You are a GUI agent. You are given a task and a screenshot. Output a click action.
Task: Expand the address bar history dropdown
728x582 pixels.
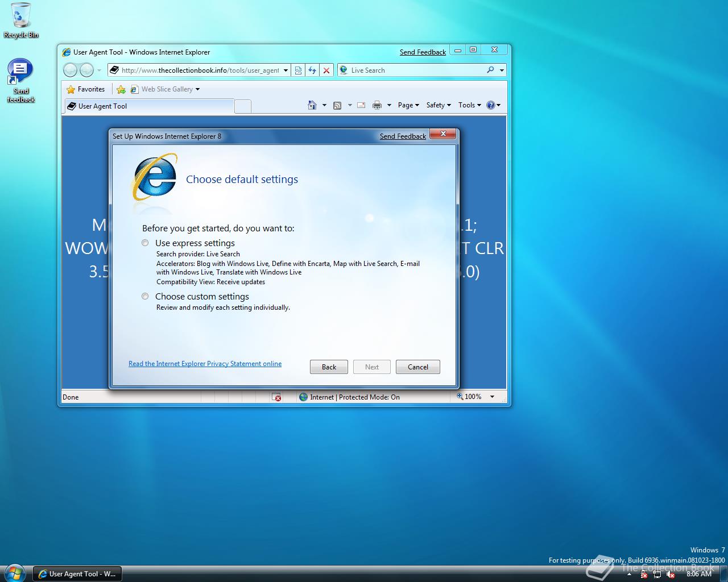[286, 70]
